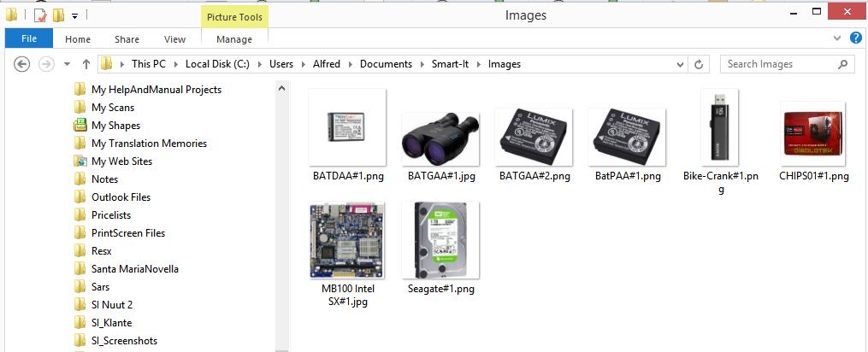Viewport: 868px width, 352px height.
Task: Select My Shapes folder icon
Action: [x=80, y=125]
